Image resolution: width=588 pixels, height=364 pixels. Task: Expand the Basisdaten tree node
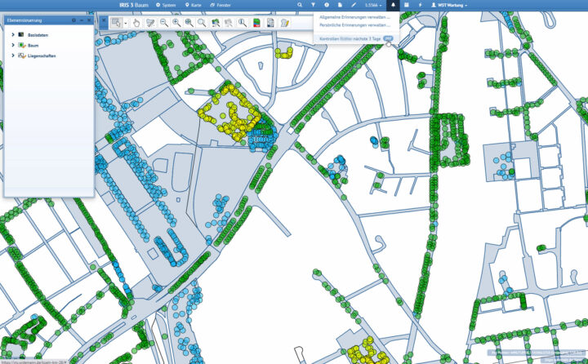13,34
